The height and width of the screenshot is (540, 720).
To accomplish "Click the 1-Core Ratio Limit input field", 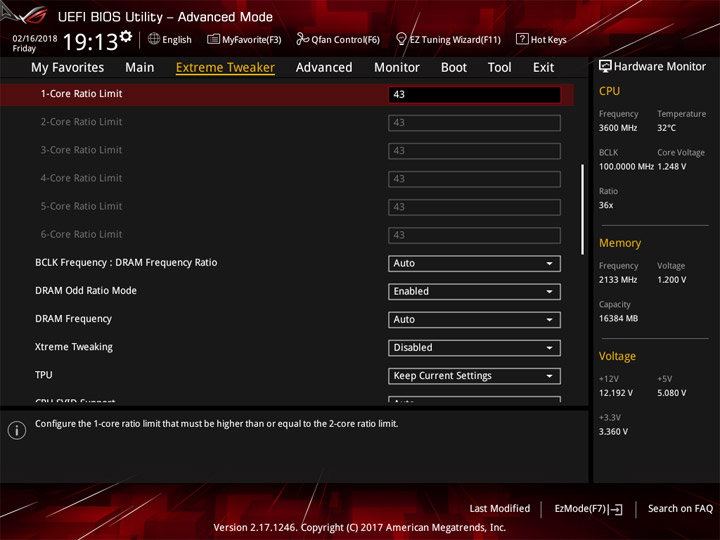I will (474, 95).
